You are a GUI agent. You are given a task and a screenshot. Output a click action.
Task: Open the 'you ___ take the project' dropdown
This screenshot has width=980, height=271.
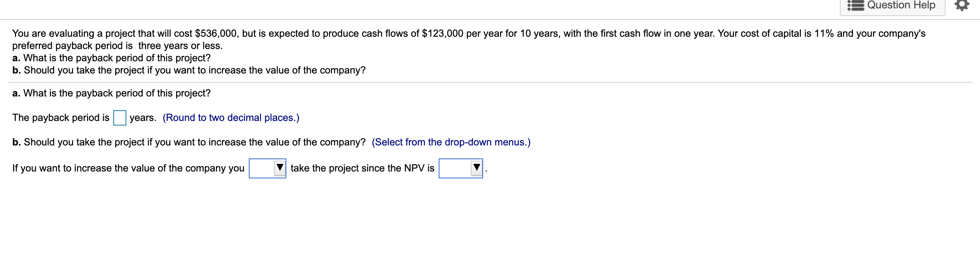pyautogui.click(x=268, y=167)
